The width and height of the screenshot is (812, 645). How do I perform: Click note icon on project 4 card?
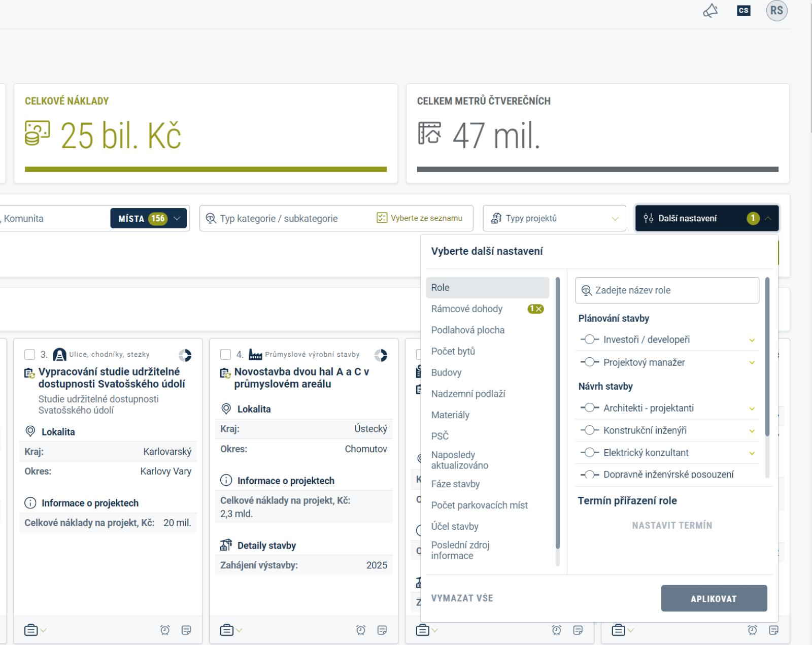[x=382, y=630]
